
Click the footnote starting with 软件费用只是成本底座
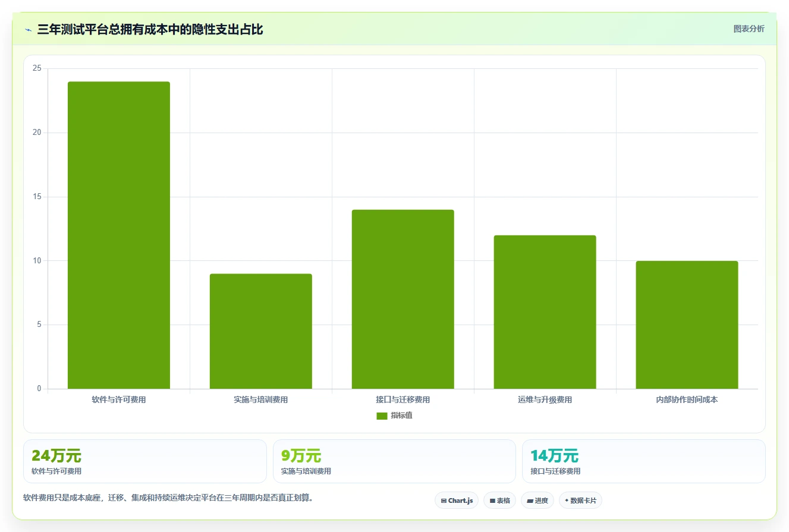click(x=168, y=498)
